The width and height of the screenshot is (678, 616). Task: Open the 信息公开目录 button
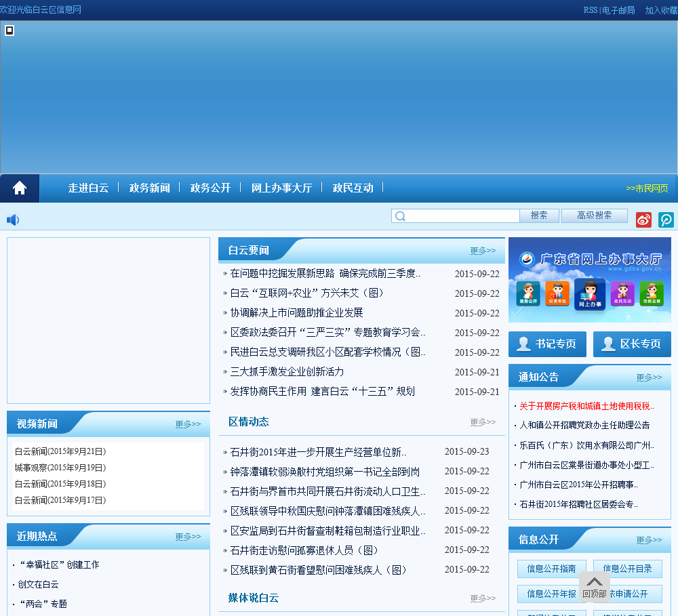pyautogui.click(x=628, y=569)
